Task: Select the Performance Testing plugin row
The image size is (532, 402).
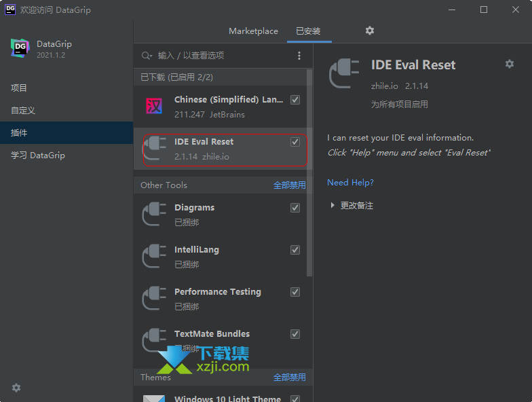Action: tap(220, 299)
